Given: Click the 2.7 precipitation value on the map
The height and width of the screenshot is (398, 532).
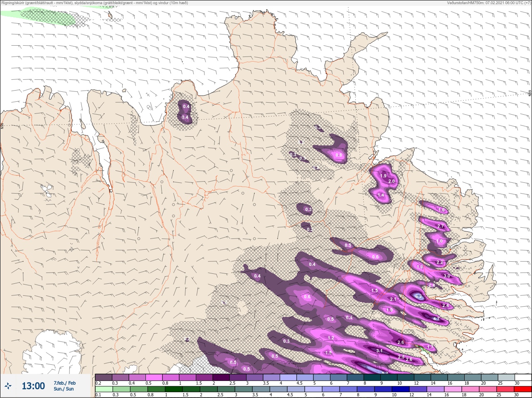Looking at the screenshot, I should 441,226.
